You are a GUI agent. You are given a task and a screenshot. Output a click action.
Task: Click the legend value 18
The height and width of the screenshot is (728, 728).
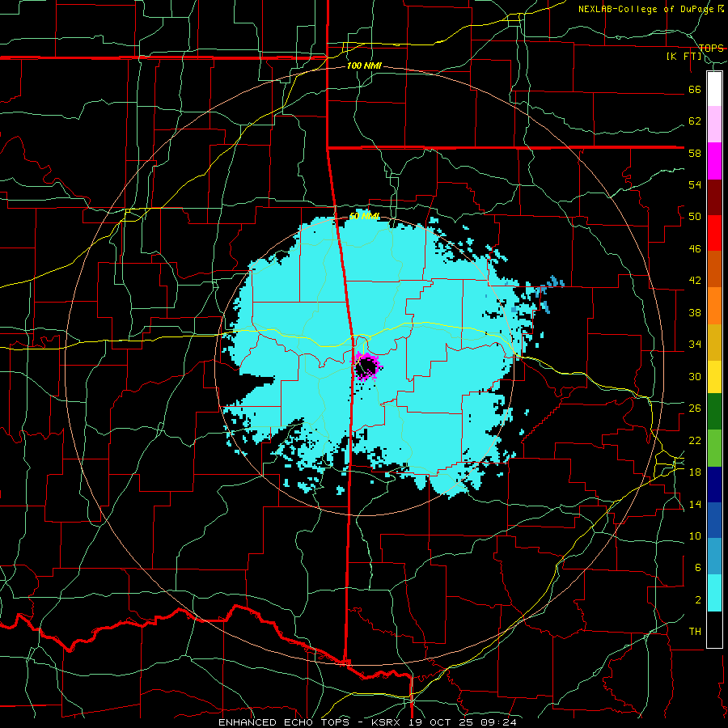point(695,472)
